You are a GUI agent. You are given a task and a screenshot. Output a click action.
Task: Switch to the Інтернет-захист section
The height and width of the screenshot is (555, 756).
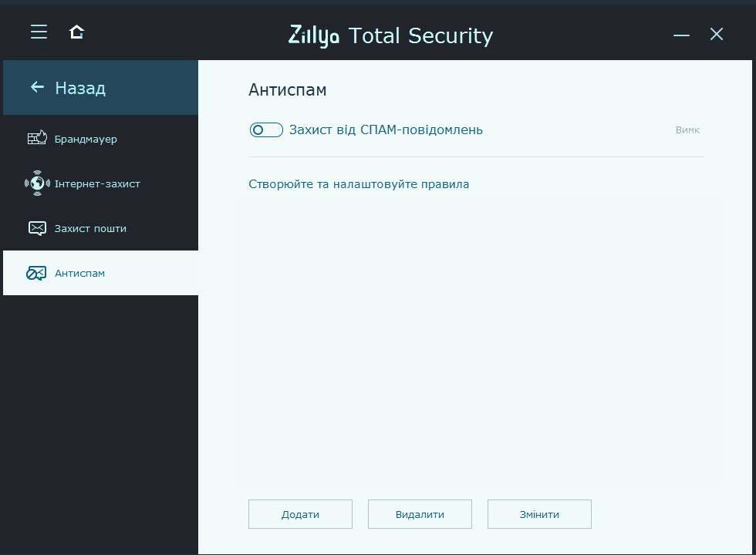point(96,183)
